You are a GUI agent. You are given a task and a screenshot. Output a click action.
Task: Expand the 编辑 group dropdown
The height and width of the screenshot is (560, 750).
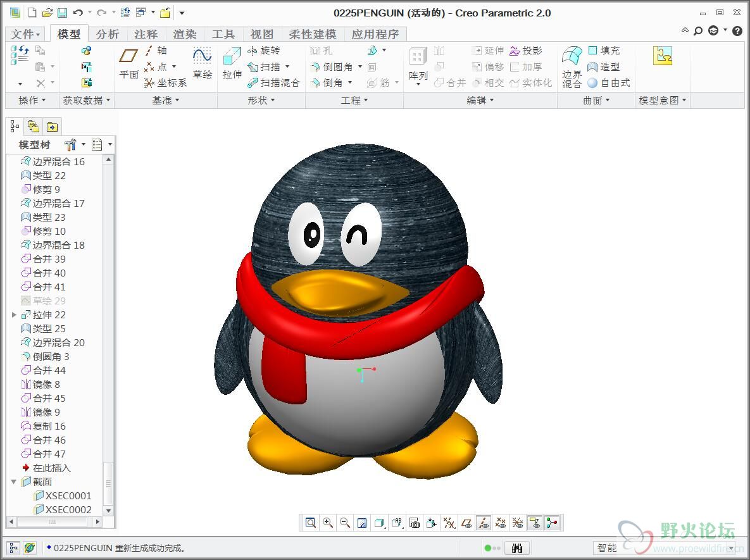click(480, 101)
